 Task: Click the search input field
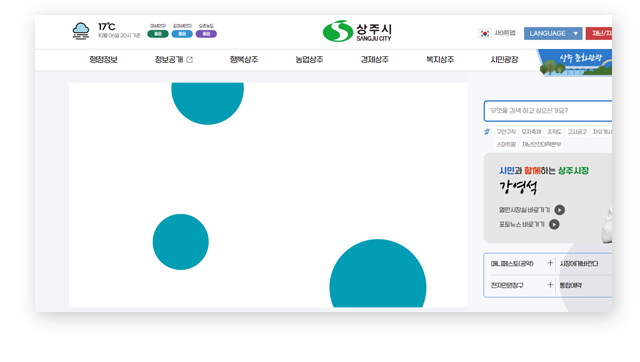point(548,111)
